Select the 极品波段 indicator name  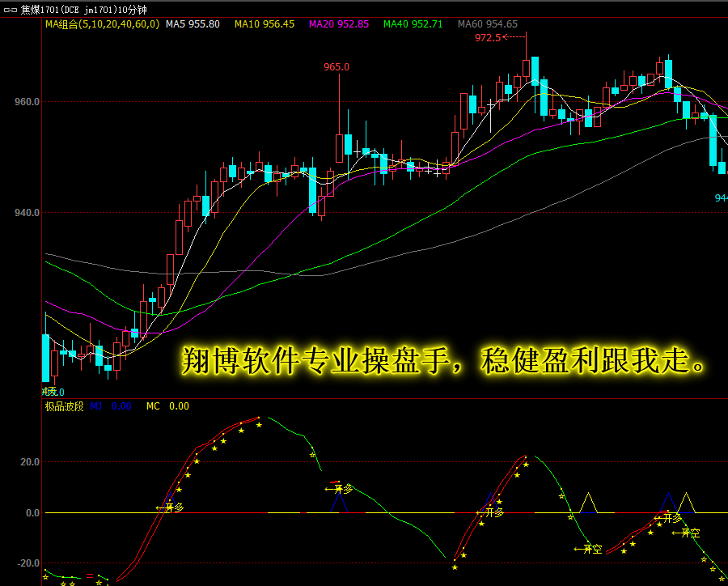pos(64,406)
